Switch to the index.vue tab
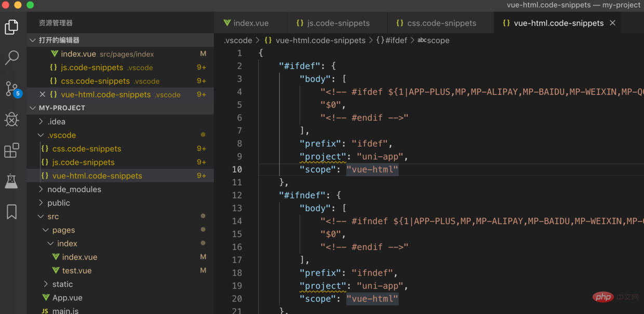The height and width of the screenshot is (314, 644). coord(250,23)
